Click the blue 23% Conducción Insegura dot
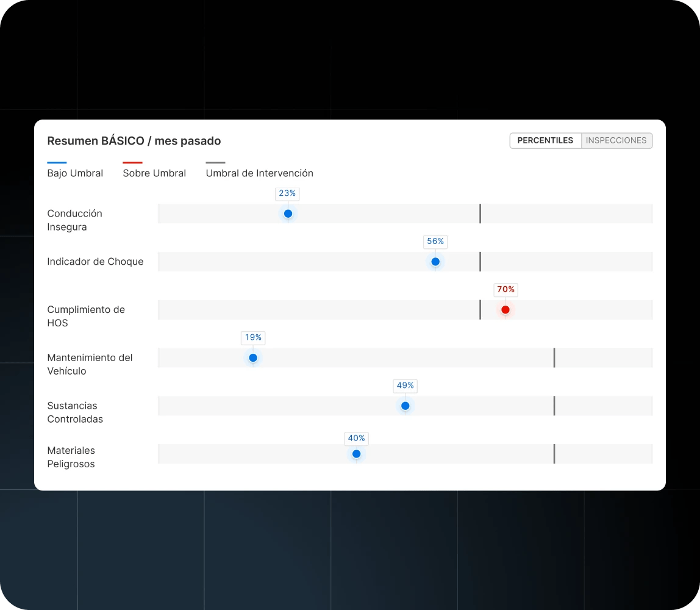Image resolution: width=700 pixels, height=610 pixels. pyautogui.click(x=288, y=213)
